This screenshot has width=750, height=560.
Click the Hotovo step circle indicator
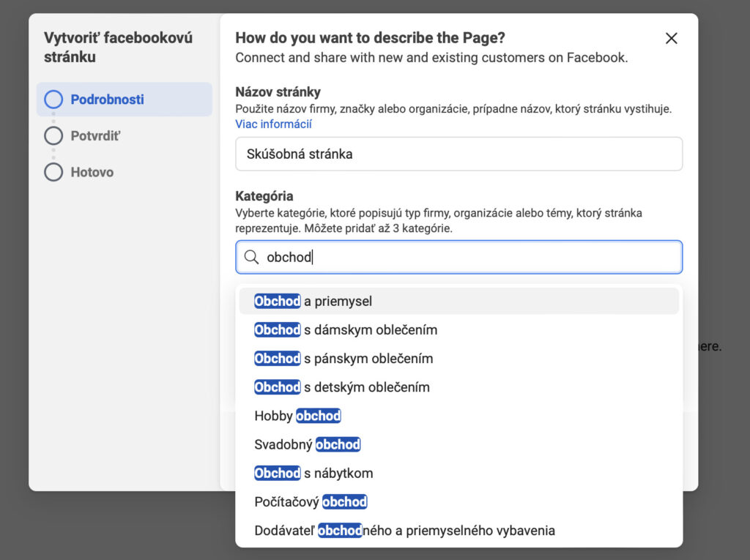[53, 172]
